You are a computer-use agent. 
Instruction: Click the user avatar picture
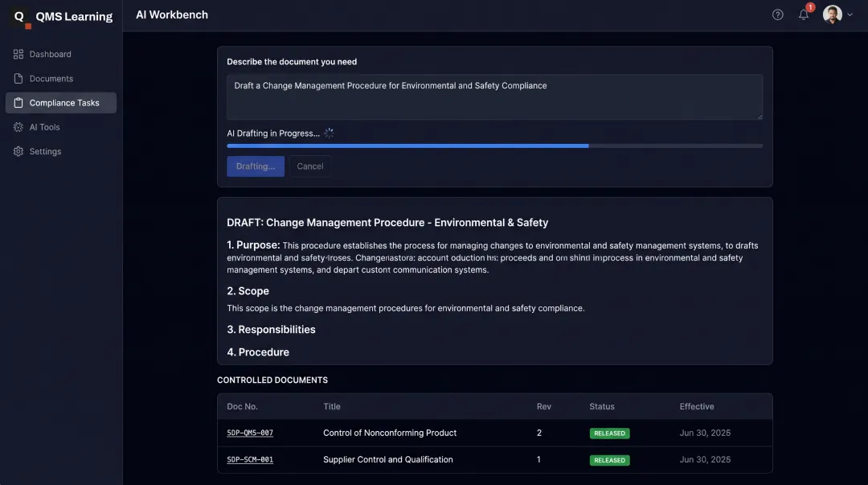(x=832, y=14)
